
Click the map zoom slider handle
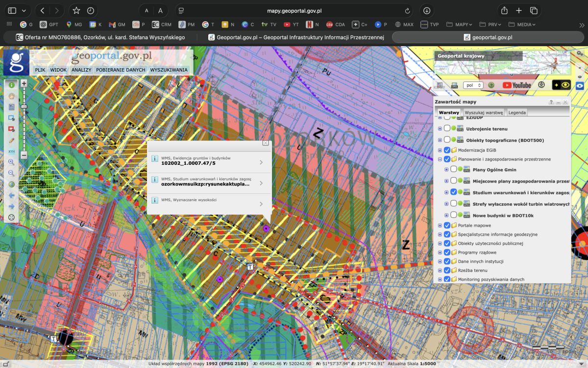pyautogui.click(x=24, y=106)
